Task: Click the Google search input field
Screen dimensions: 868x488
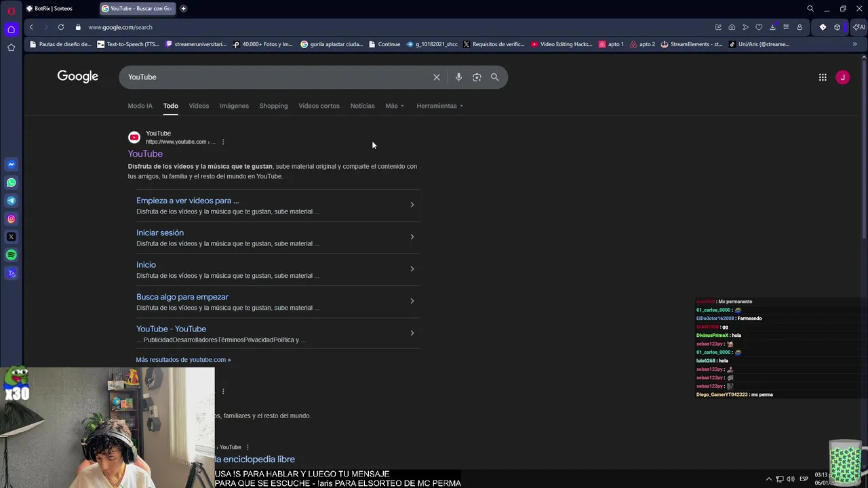Action: (277, 77)
